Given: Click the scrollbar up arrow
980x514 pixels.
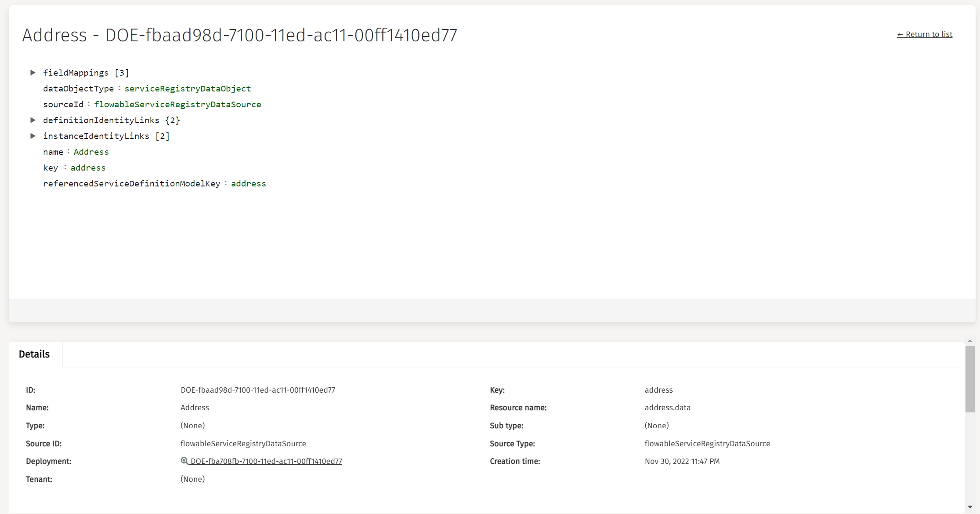Looking at the screenshot, I should 970,341.
